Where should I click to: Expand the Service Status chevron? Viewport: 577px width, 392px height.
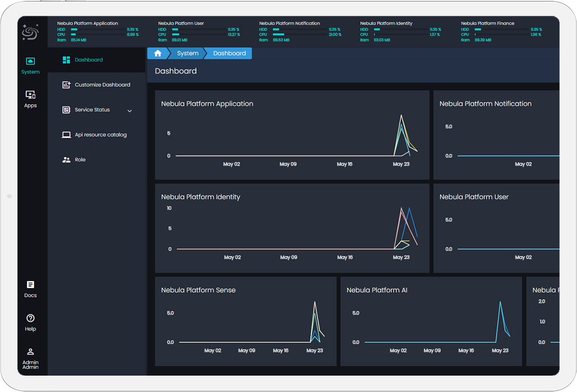coord(130,111)
